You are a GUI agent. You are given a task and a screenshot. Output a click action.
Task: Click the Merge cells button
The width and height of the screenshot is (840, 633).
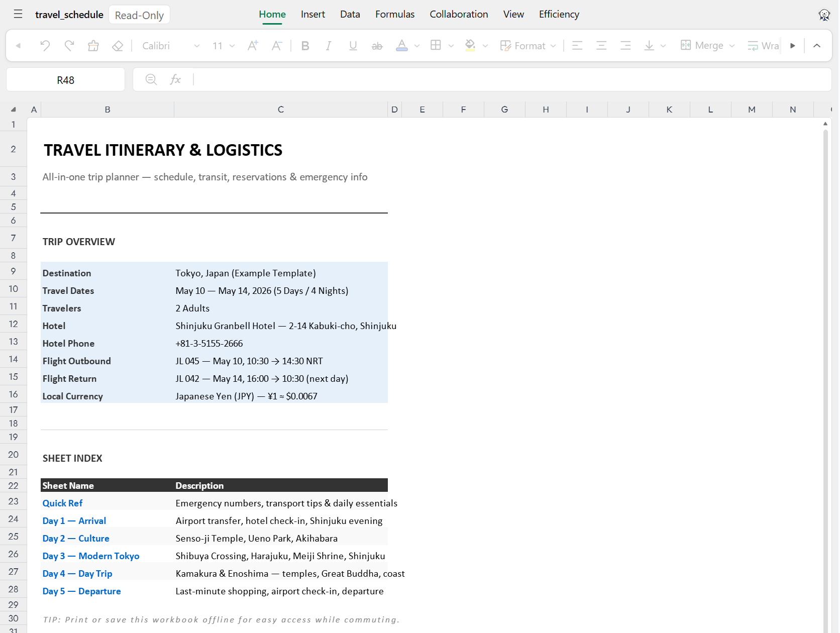[702, 46]
